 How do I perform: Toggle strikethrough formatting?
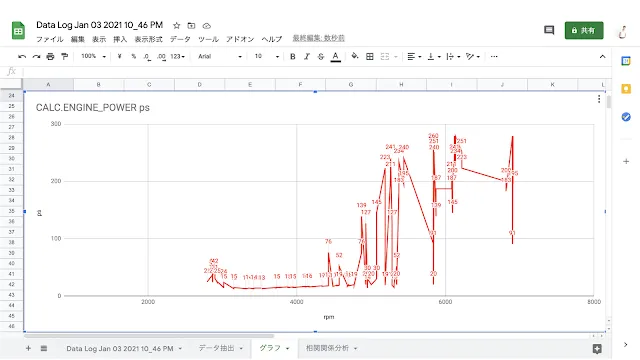[x=321, y=56]
